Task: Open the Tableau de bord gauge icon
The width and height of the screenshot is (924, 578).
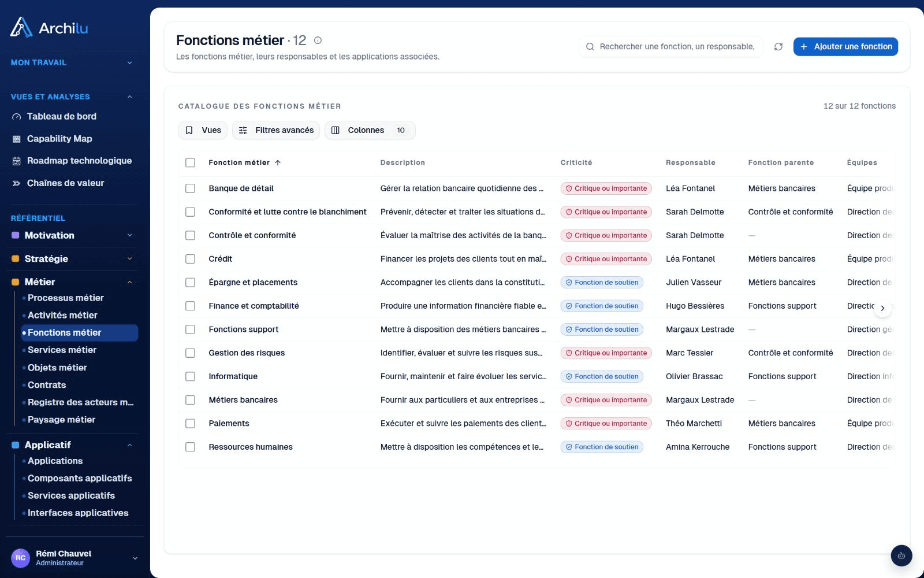Action: (17, 117)
